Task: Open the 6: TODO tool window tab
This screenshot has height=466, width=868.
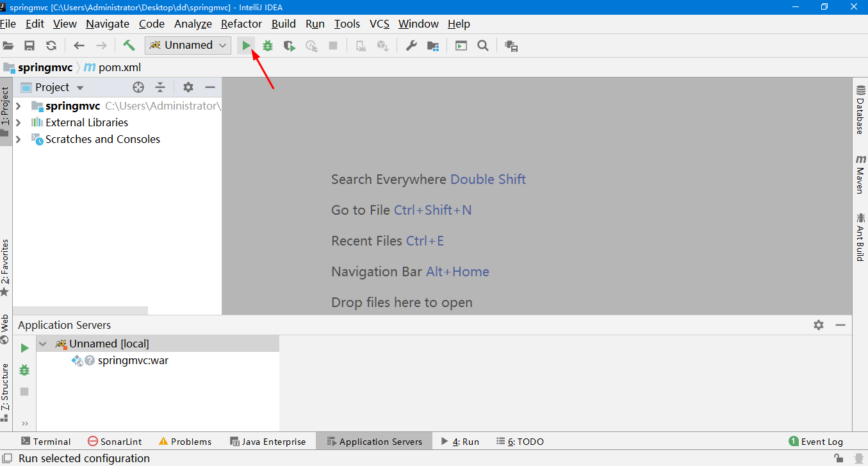Action: pos(520,442)
